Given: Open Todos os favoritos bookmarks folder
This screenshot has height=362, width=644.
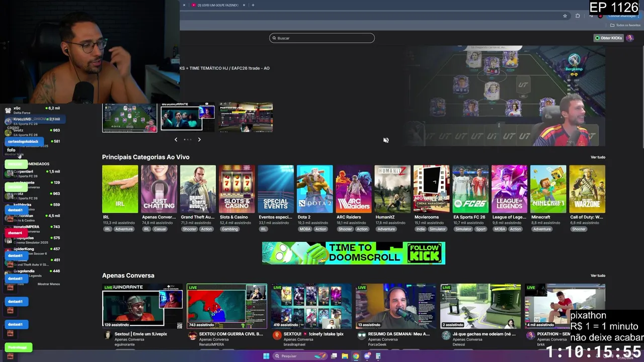Looking at the screenshot, I should [625, 25].
